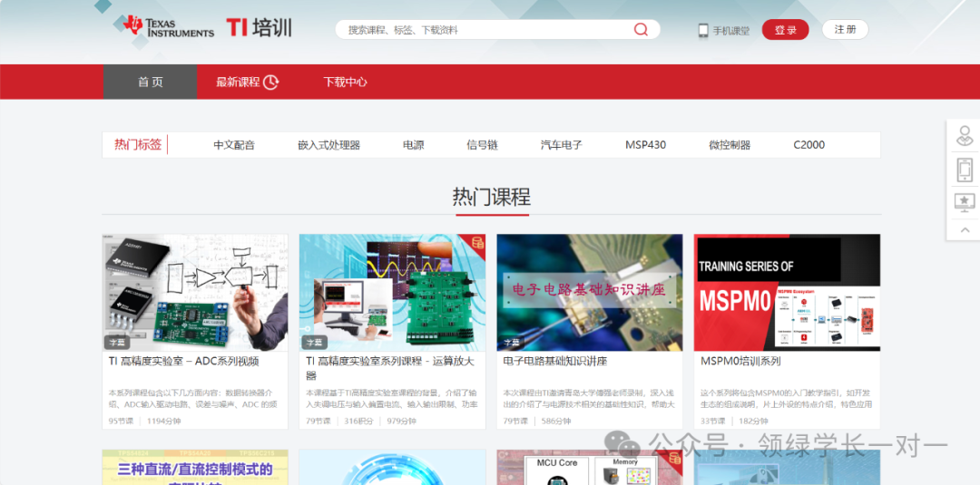Click the 316积分 points text
This screenshot has height=485, width=980.
[x=358, y=421]
